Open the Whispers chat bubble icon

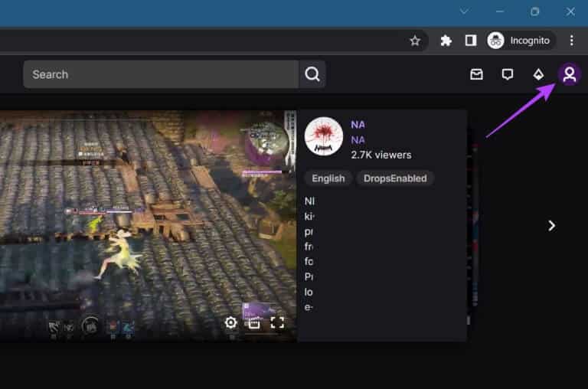pyautogui.click(x=508, y=74)
